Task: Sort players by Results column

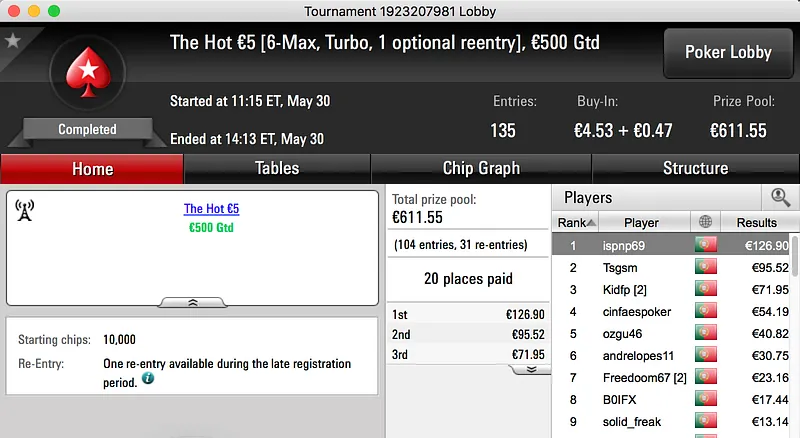Action: 756,222
